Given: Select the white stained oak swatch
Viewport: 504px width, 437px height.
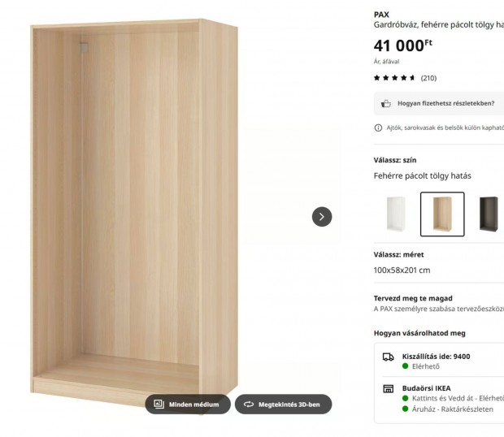Looking at the screenshot, I should [442, 214].
